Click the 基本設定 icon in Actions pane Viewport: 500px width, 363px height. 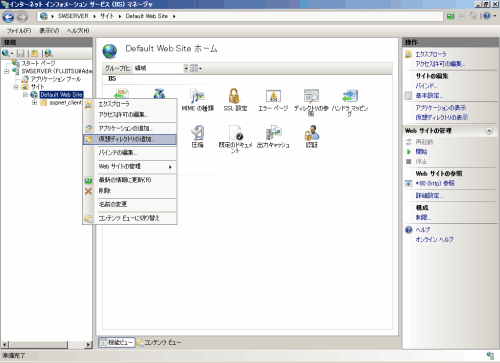pos(408,96)
